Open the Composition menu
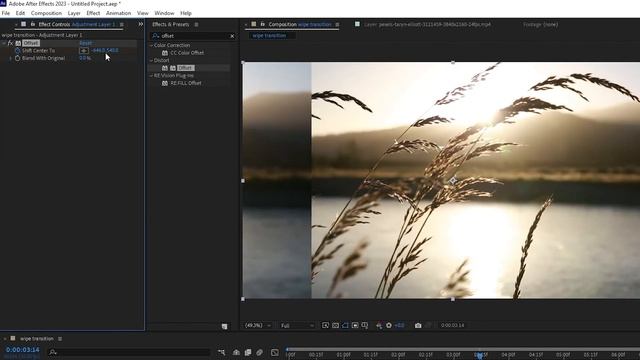Image resolution: width=640 pixels, height=360 pixels. click(x=46, y=13)
